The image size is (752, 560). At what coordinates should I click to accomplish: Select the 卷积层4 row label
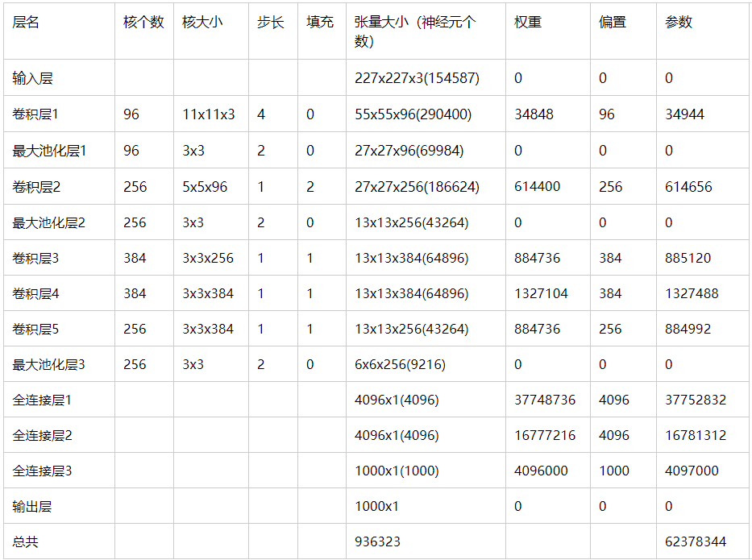coord(35,293)
